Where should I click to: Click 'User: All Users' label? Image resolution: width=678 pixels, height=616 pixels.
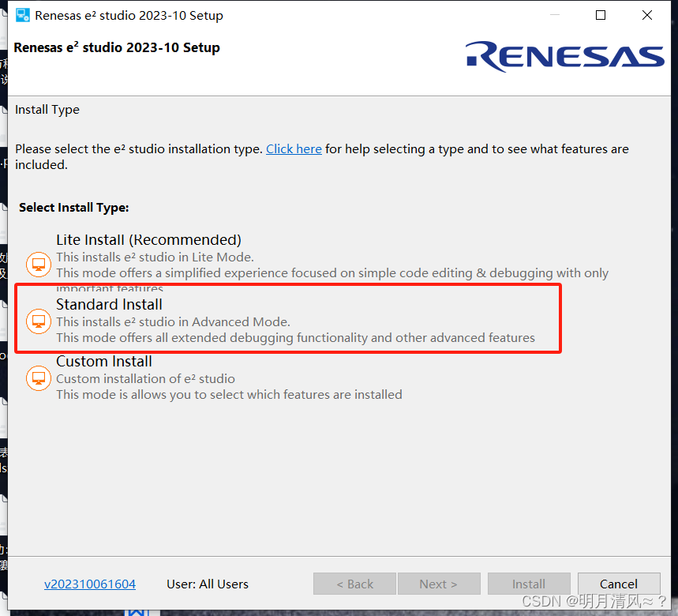(x=208, y=584)
